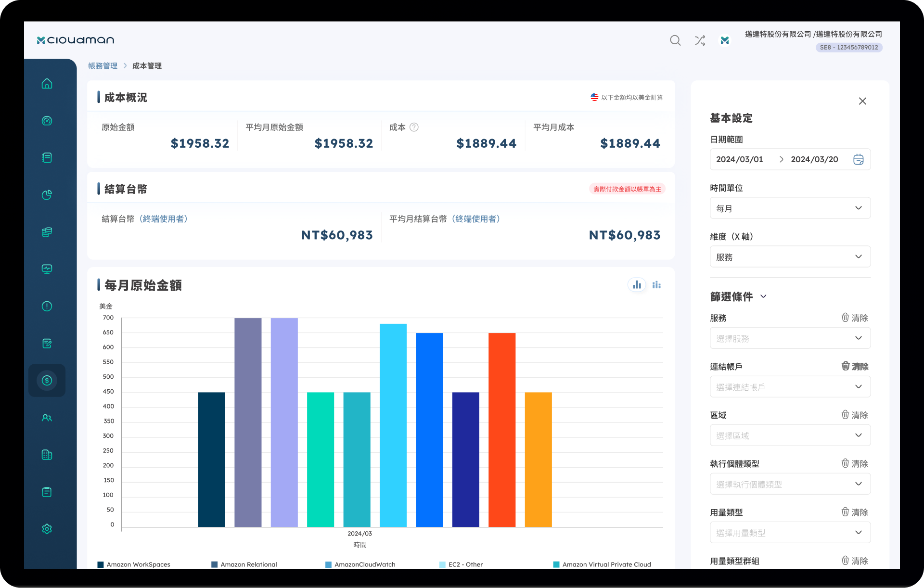
Task: Open the 選擇區域 dropdown
Action: click(x=790, y=435)
